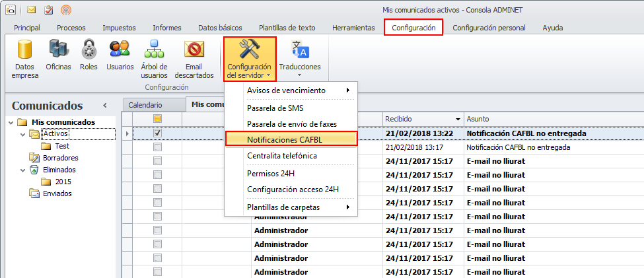Open the Borradores folder
The width and height of the screenshot is (644, 278).
tap(60, 158)
